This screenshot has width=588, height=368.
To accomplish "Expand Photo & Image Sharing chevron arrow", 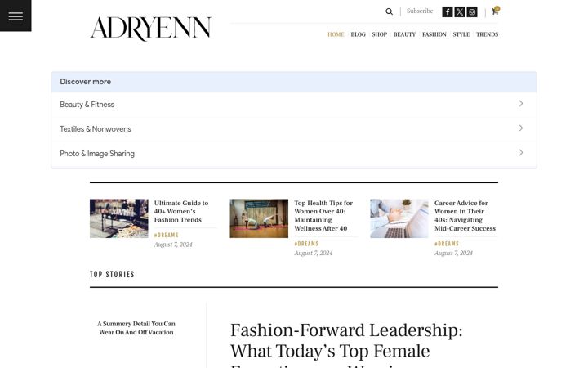I will [521, 153].
